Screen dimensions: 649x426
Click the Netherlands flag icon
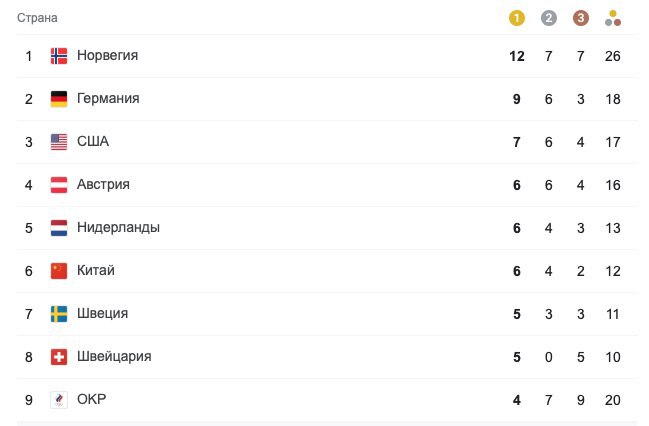(x=59, y=228)
